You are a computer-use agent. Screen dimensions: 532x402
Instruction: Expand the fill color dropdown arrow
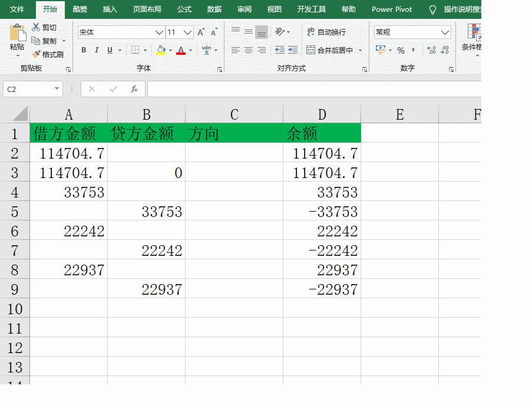[170, 50]
